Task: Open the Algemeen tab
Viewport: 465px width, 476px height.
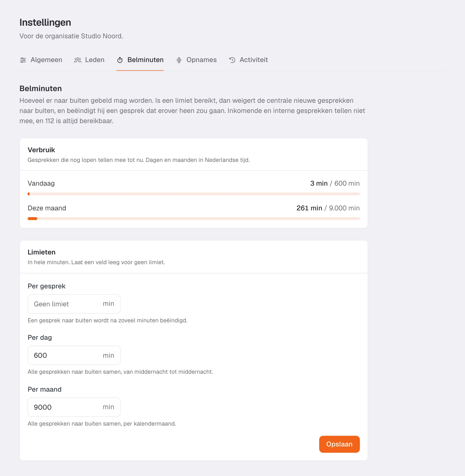Action: (41, 60)
